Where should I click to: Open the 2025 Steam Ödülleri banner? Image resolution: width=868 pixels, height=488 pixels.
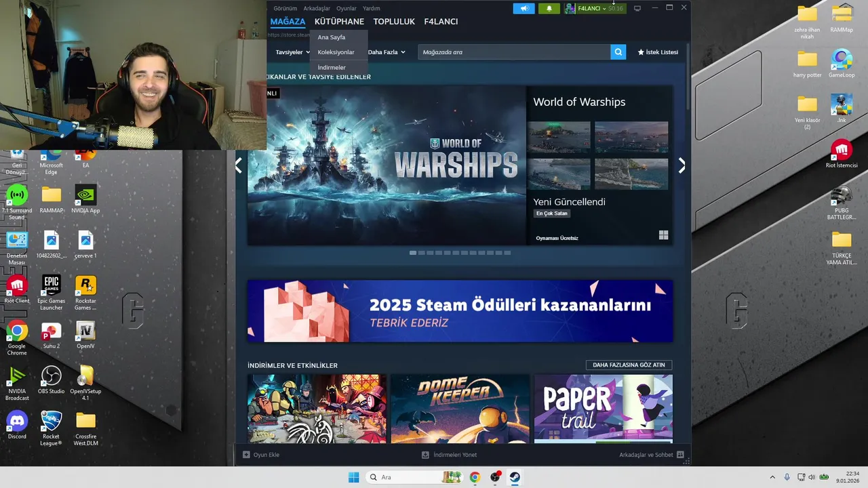(x=460, y=311)
